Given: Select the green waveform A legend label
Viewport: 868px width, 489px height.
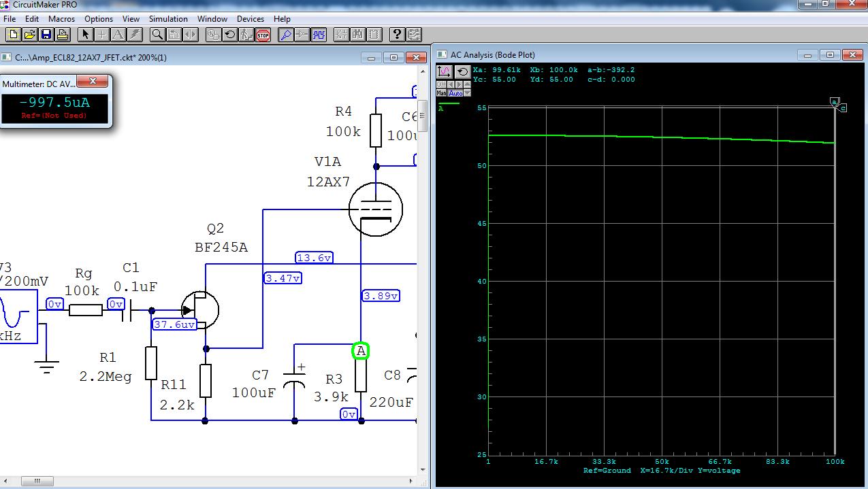Looking at the screenshot, I should [441, 108].
